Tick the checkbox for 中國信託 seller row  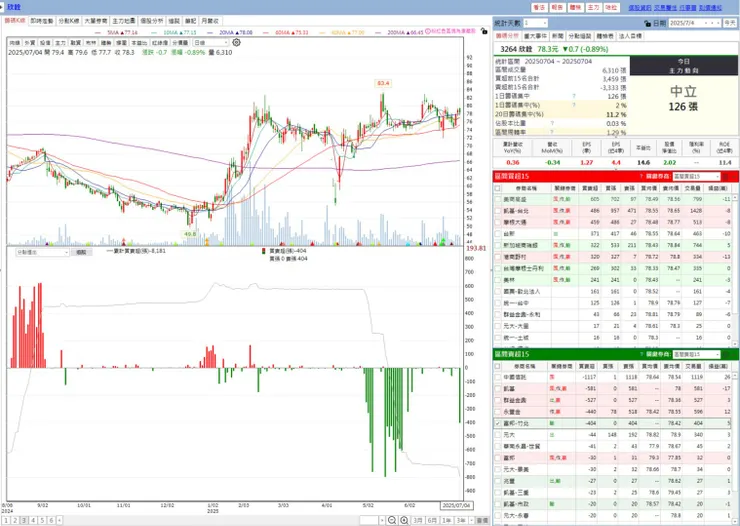497,377
